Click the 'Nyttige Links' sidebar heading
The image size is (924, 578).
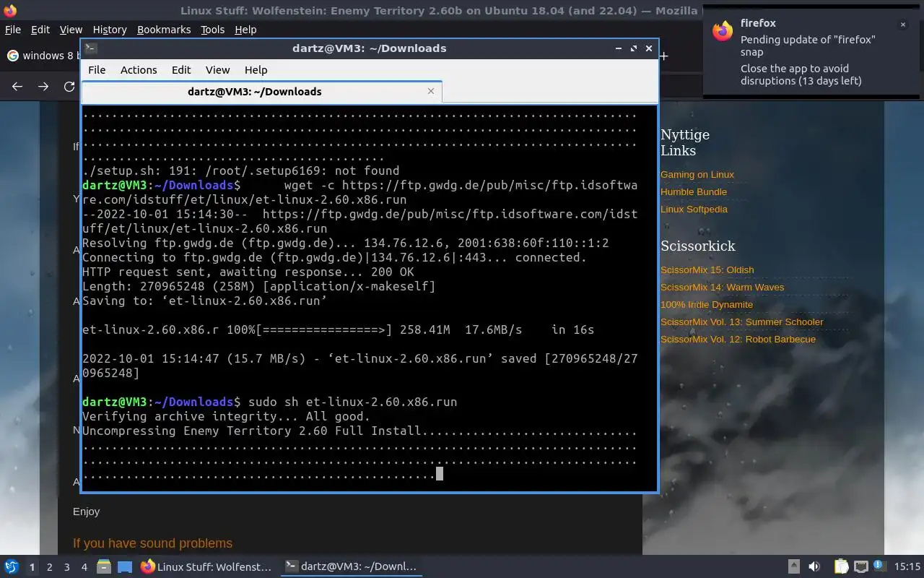point(685,143)
